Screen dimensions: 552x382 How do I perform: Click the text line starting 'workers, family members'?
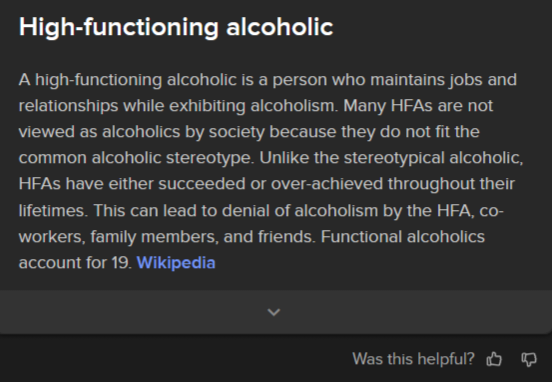(x=252, y=237)
